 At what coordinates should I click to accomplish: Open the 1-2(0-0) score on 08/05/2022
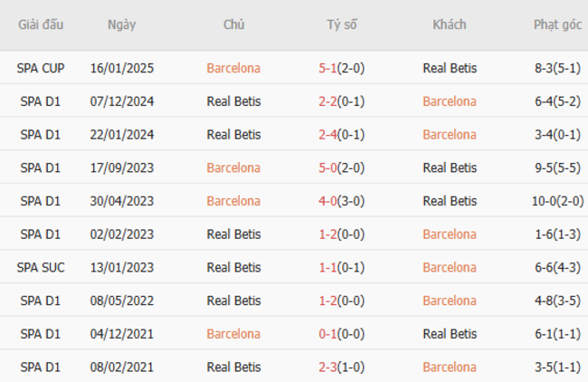point(342,301)
